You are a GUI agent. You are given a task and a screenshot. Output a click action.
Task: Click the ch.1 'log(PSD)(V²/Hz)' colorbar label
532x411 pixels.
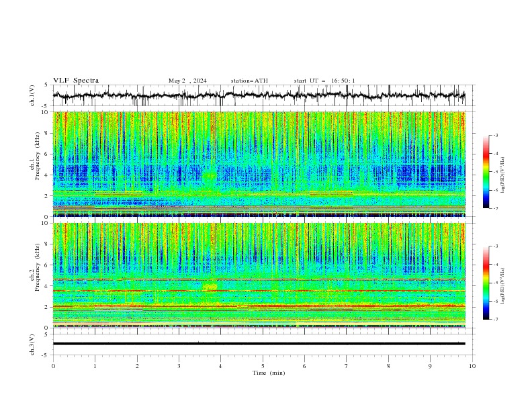coord(503,175)
